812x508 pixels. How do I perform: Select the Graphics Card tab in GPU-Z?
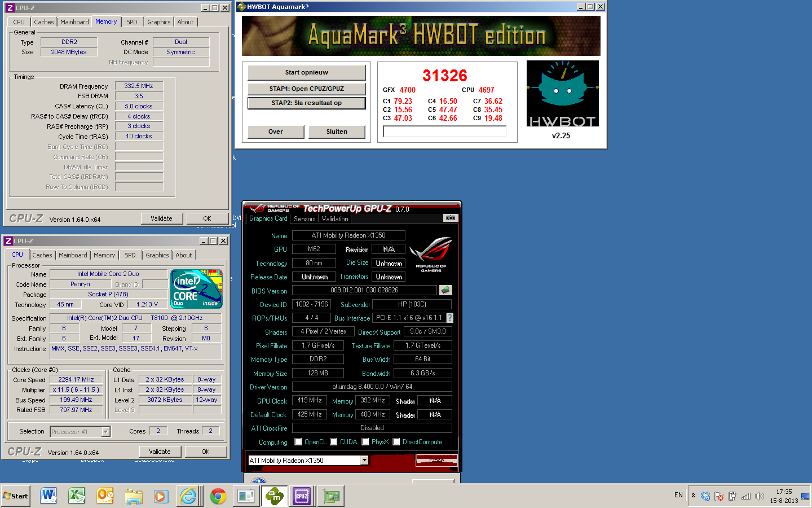pos(268,218)
